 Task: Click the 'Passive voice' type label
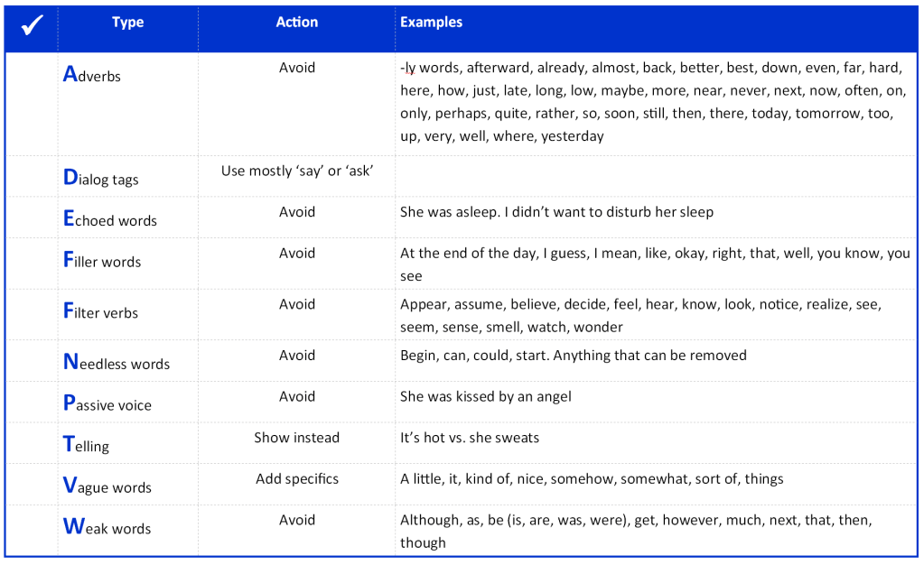click(x=107, y=405)
